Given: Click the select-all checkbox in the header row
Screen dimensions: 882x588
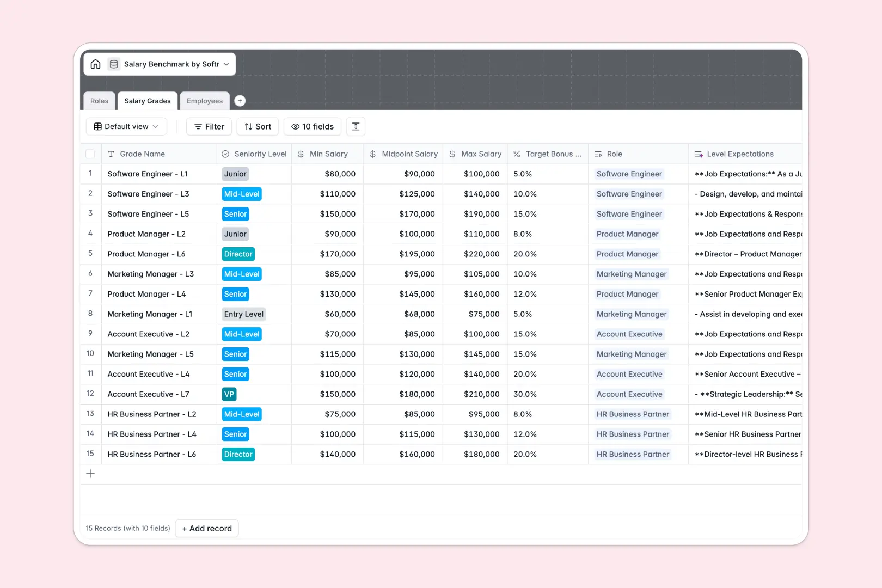Looking at the screenshot, I should 90,154.
